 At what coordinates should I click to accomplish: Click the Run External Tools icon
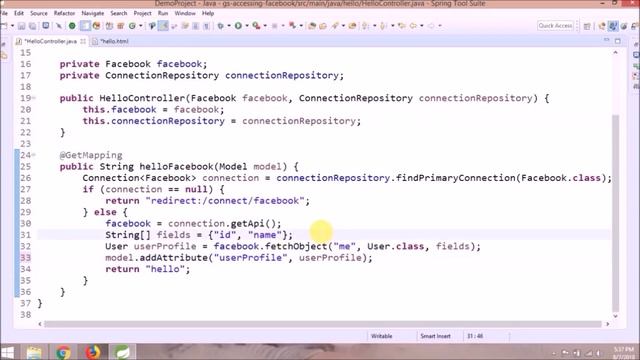coord(256,26)
